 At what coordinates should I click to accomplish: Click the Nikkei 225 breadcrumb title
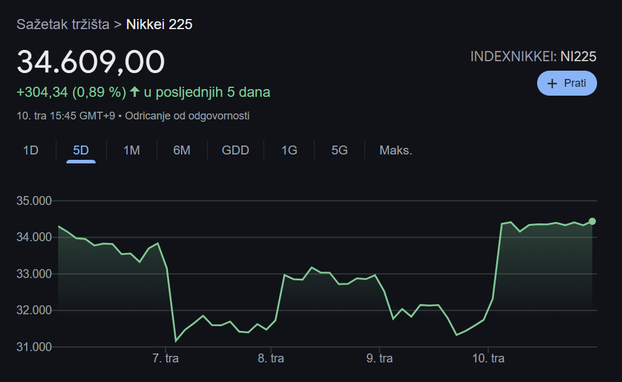point(159,24)
